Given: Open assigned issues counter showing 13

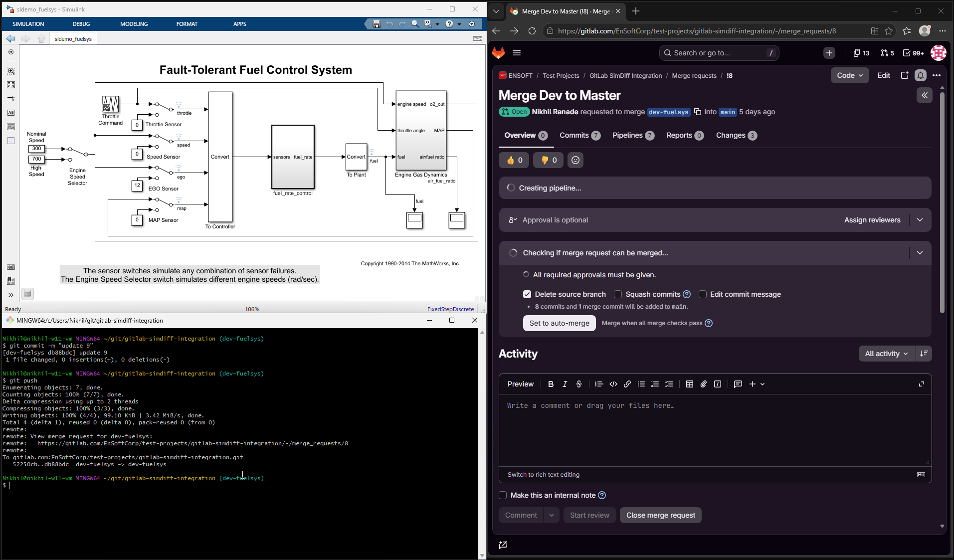Looking at the screenshot, I should [x=861, y=53].
